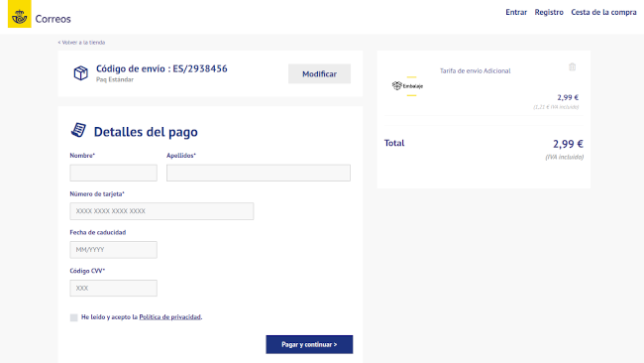
Task: Click the Detalles del pago heading
Action: click(146, 132)
